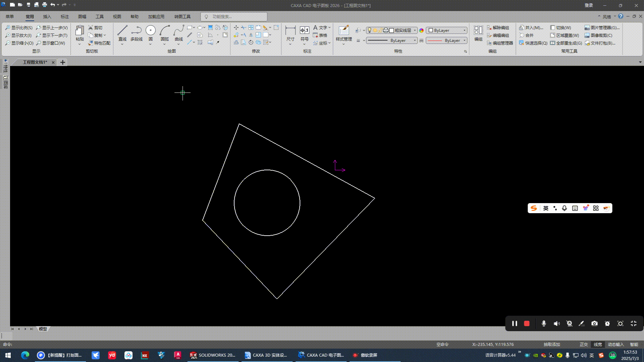Click the trim tool in 修改 group

coord(244,27)
